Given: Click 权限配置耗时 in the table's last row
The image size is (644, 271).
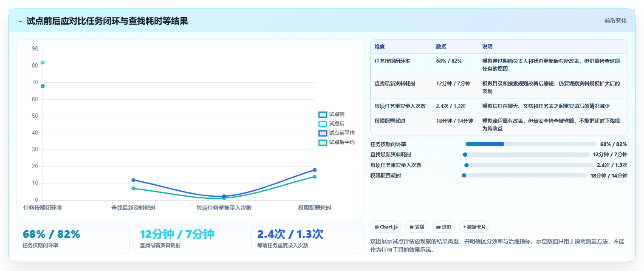Looking at the screenshot, I should 390,121.
